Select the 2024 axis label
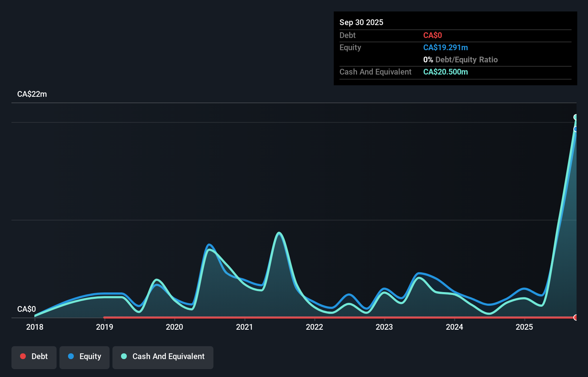This screenshot has width=588, height=377. coord(454,327)
